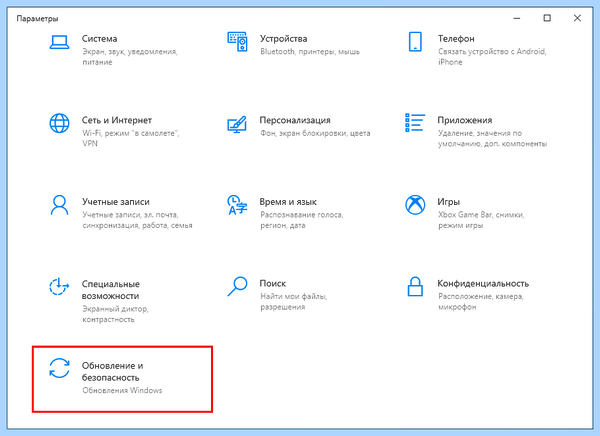
Task: Click 'Учетные записи, эл. почта' description
Action: tap(137, 220)
